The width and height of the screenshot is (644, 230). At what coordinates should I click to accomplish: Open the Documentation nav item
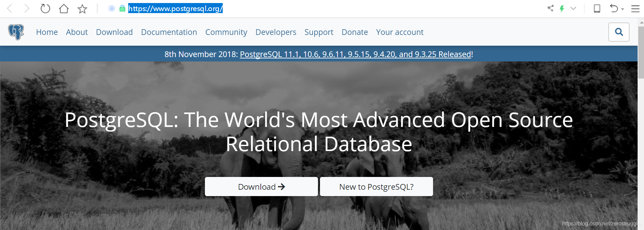coord(169,32)
